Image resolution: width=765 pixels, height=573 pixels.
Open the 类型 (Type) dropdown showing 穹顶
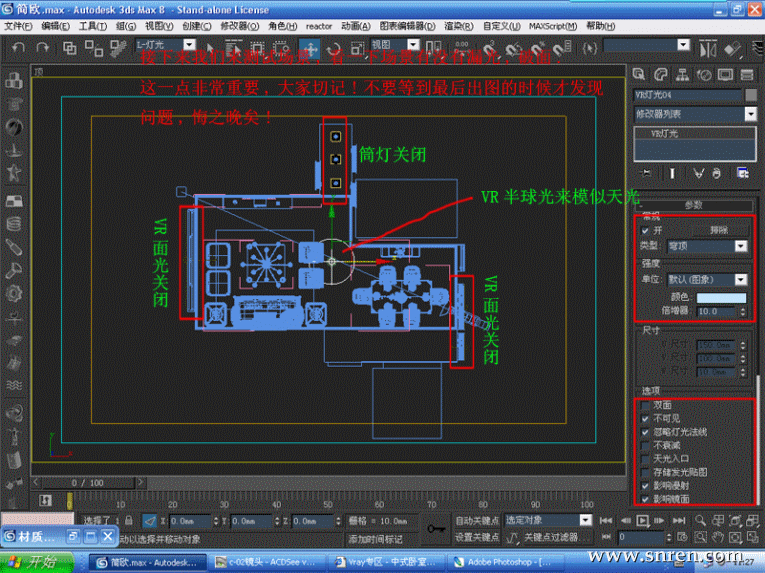(706, 246)
